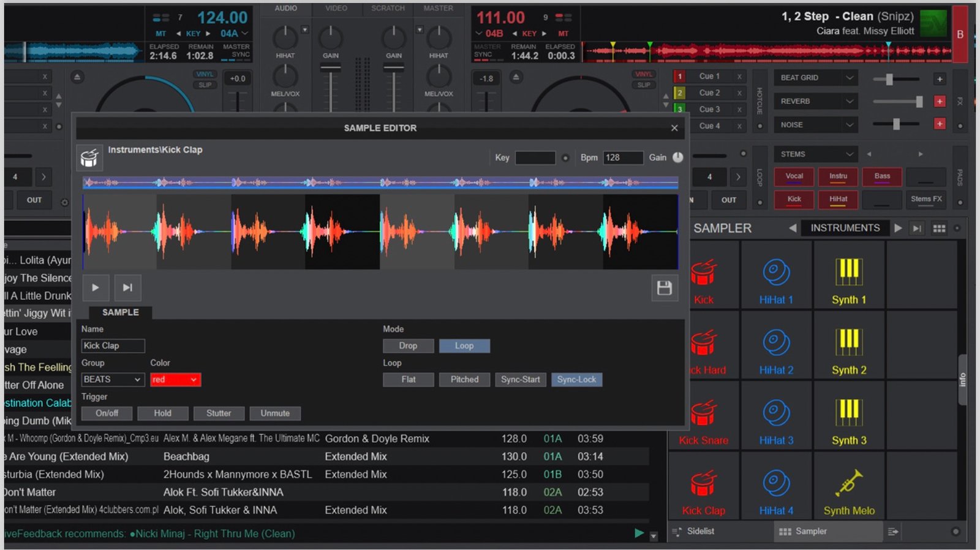The height and width of the screenshot is (550, 980).
Task: Go to next sampler bank arrow
Action: click(898, 228)
